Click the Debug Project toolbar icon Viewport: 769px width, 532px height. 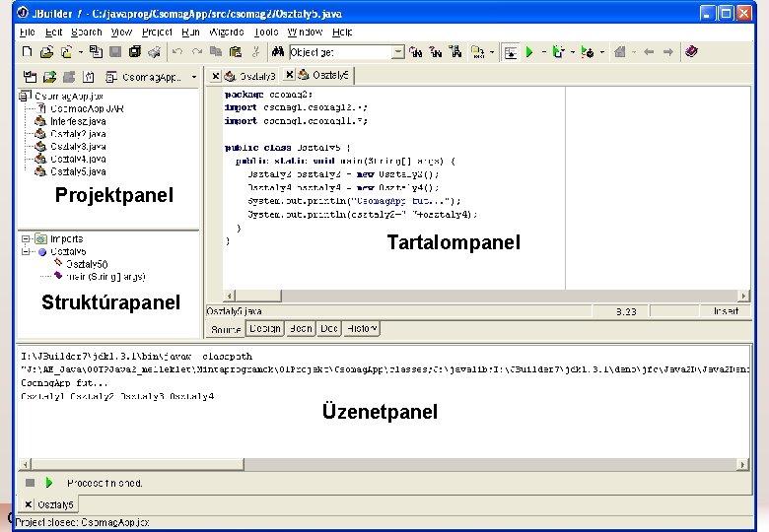558,51
